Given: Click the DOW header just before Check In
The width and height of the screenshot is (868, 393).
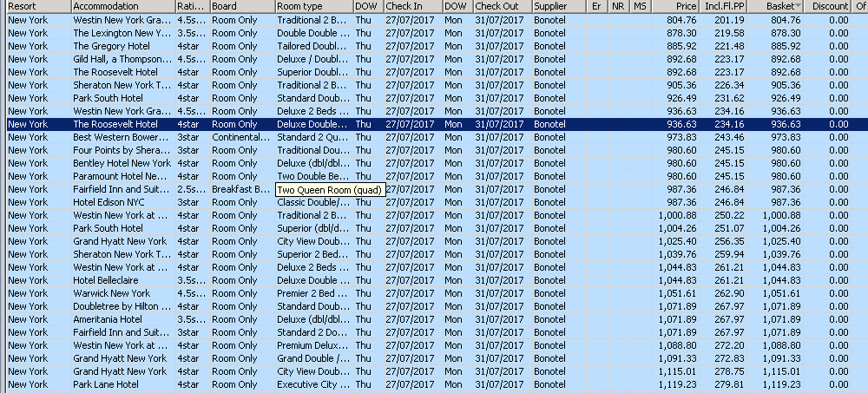Looking at the screenshot, I should (368, 6).
